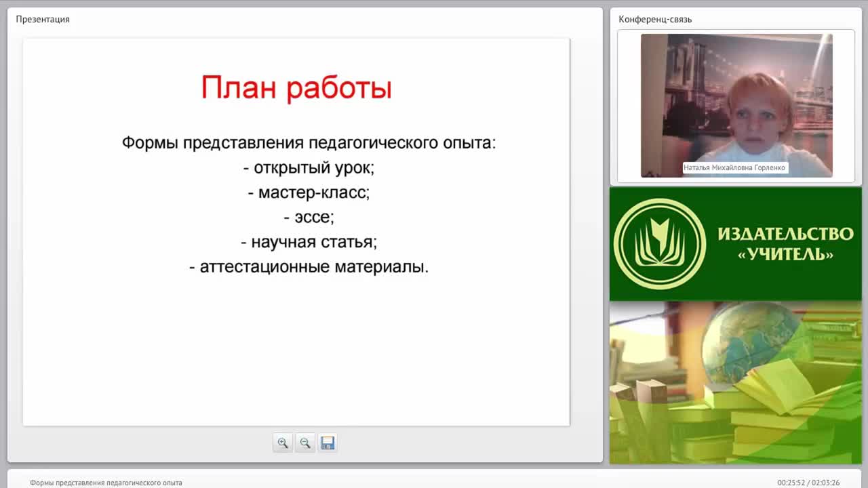
Task: Click the playback time '00:25:52 / 02:03:26'
Action: [x=808, y=483]
